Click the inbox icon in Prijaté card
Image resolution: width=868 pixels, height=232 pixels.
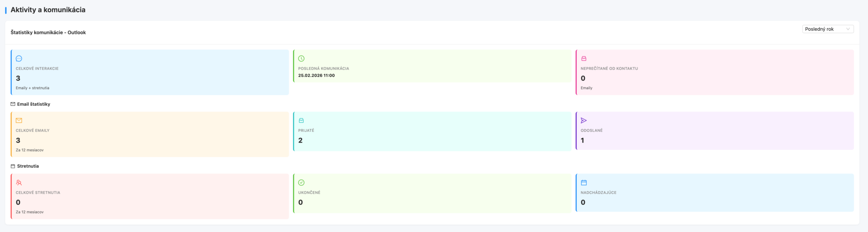pos(301,121)
